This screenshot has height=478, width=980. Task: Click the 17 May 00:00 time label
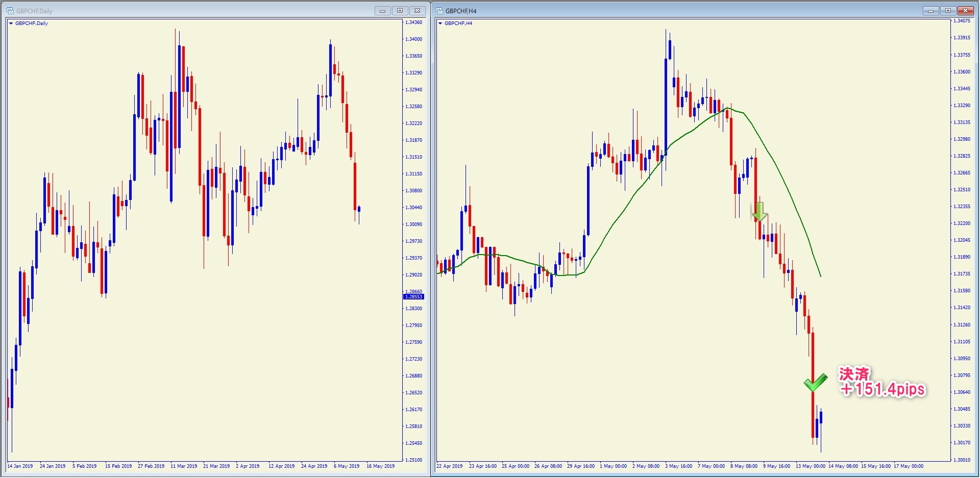click(909, 466)
